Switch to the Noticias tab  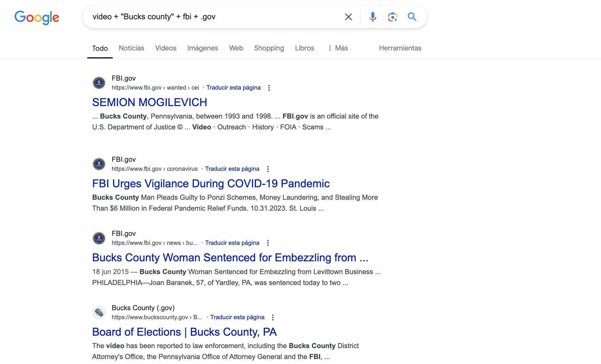131,48
